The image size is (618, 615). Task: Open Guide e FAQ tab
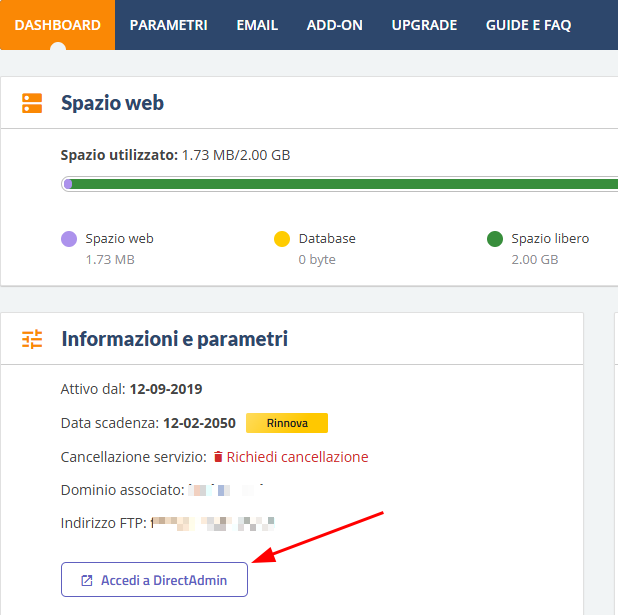[528, 25]
